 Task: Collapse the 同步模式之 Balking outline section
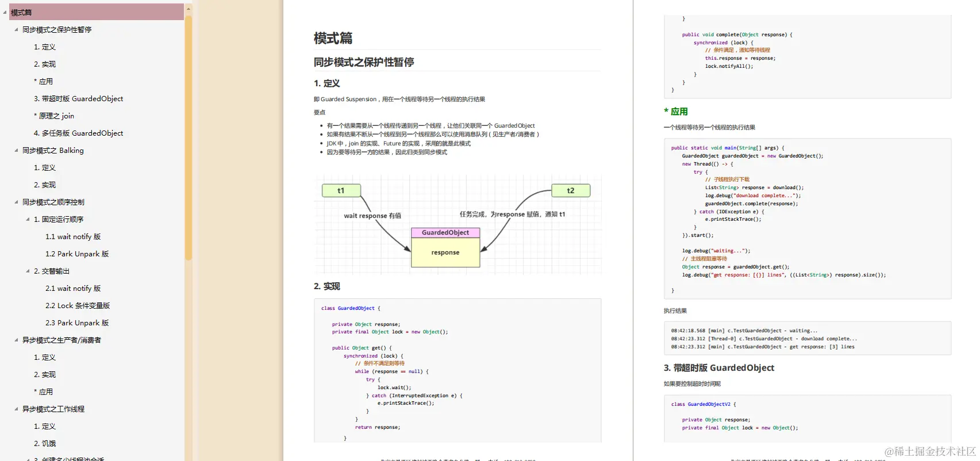point(16,150)
